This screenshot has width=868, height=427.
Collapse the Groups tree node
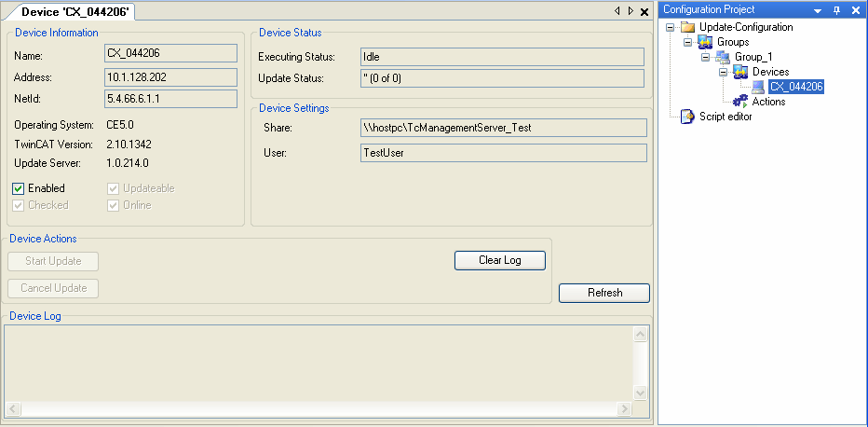click(x=688, y=42)
